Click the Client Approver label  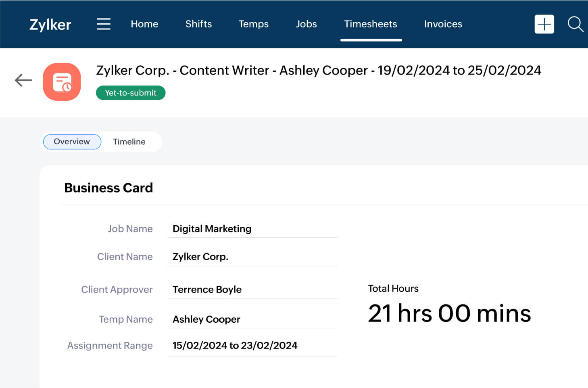117,290
